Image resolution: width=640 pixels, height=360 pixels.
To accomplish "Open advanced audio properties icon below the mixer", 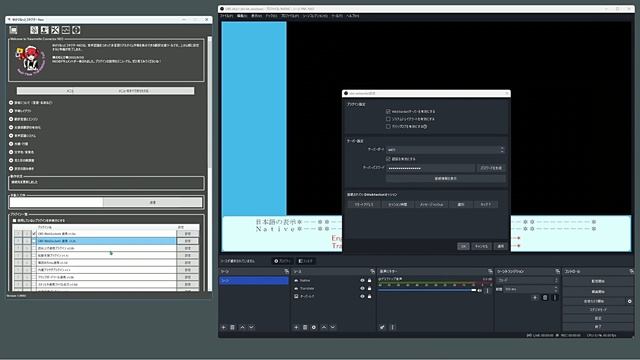I will click(x=382, y=327).
